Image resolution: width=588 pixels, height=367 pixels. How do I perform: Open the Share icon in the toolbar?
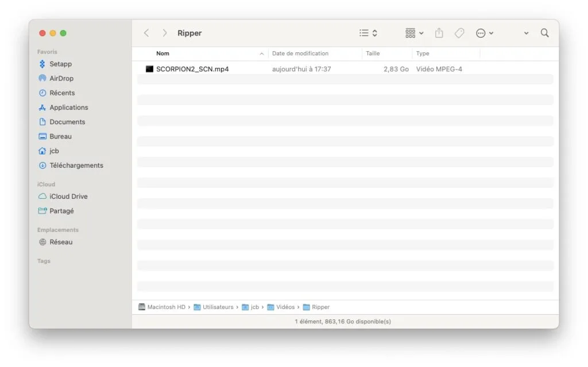coord(439,33)
